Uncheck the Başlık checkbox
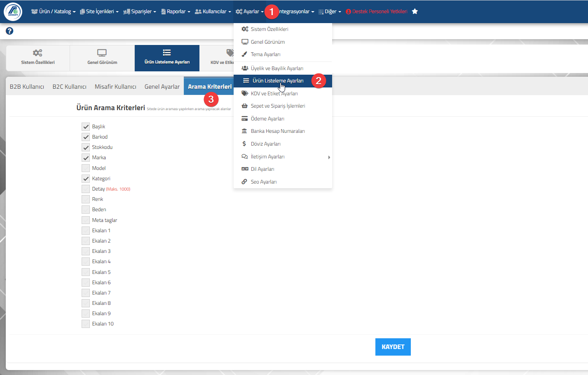The width and height of the screenshot is (588, 375). [x=86, y=127]
